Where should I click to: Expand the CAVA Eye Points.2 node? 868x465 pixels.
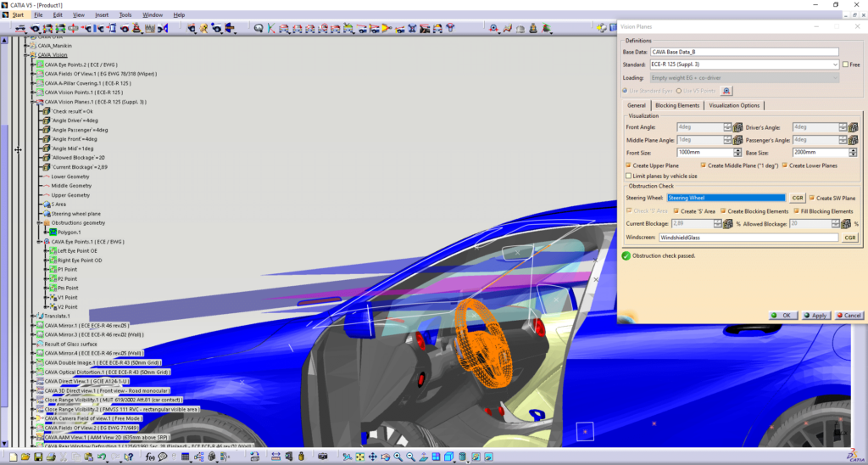pyautogui.click(x=33, y=64)
